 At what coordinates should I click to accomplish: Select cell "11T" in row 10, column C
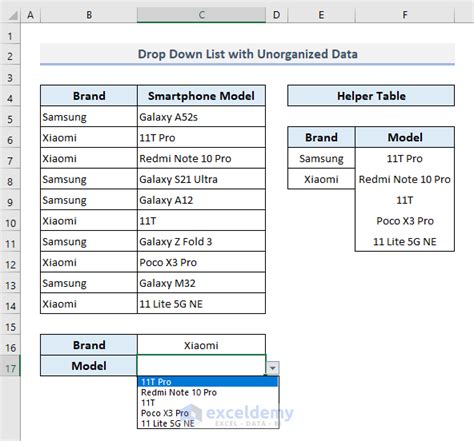click(x=201, y=221)
